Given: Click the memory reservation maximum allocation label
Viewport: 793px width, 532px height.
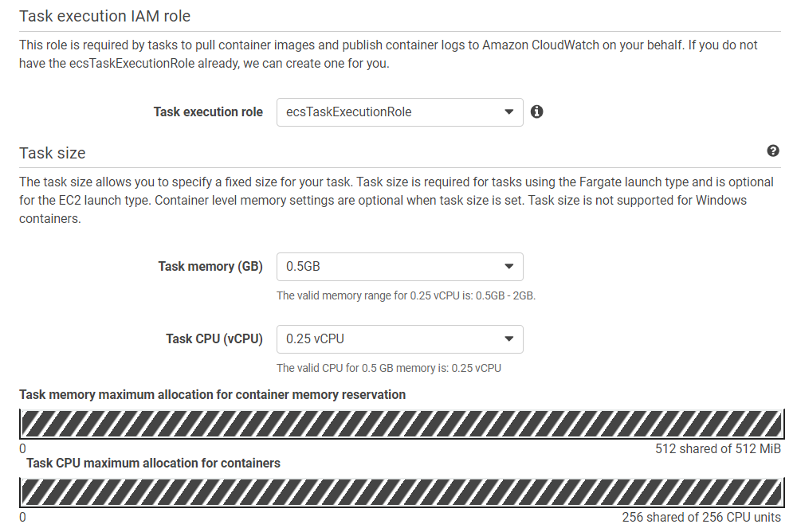Looking at the screenshot, I should (212, 395).
